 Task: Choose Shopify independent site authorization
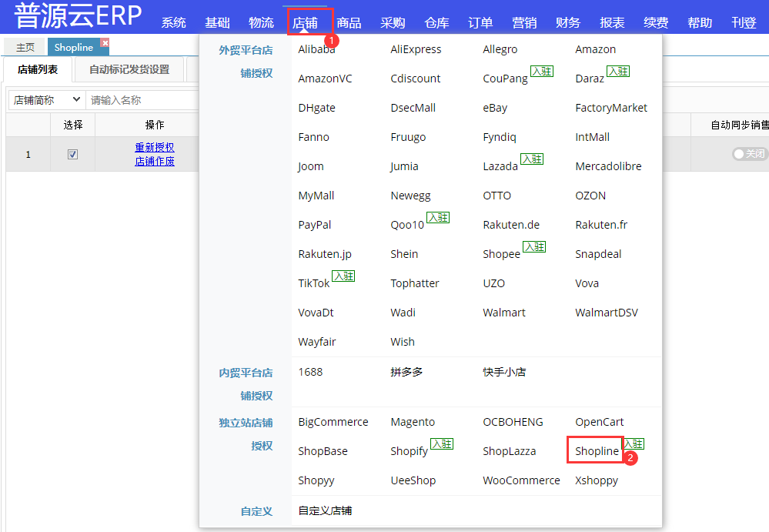coord(409,451)
